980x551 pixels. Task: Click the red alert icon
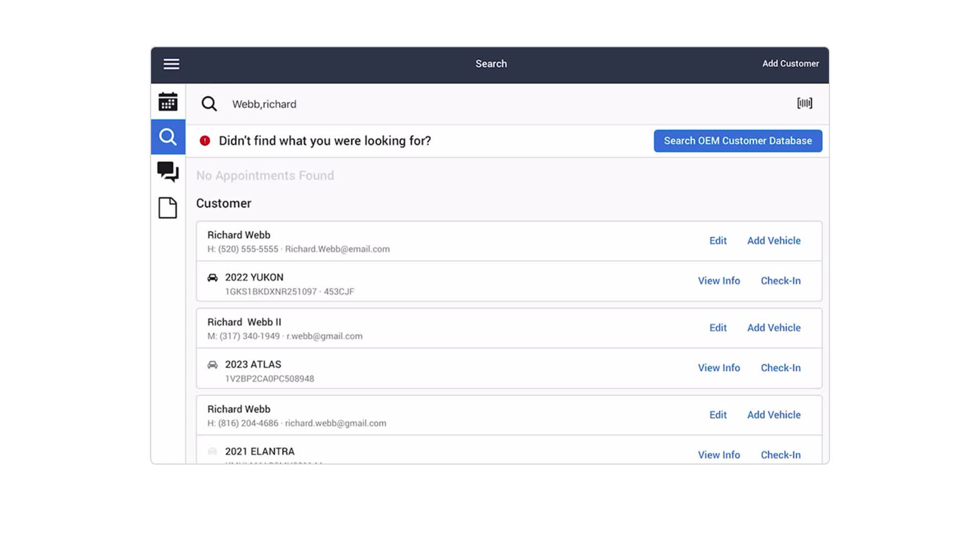pyautogui.click(x=205, y=141)
